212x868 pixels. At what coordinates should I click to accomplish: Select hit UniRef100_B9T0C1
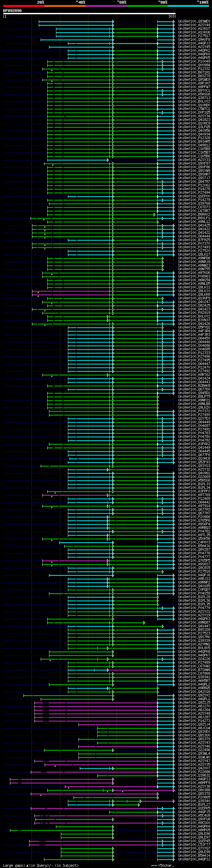(x=194, y=91)
